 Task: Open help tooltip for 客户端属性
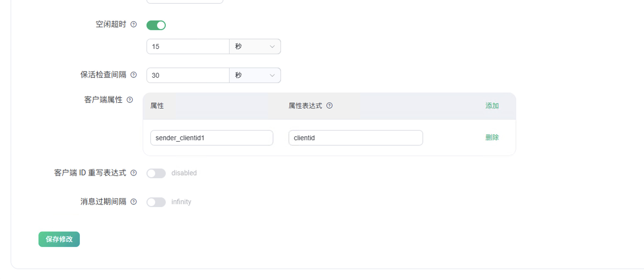pos(129,100)
